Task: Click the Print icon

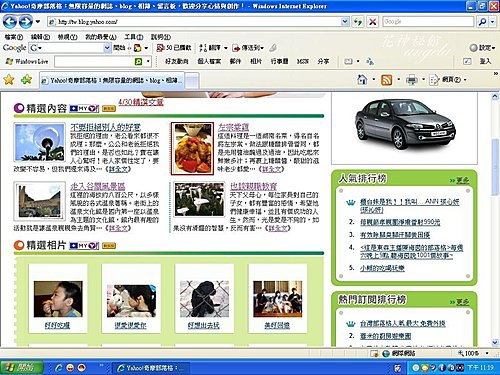Action: (x=412, y=80)
